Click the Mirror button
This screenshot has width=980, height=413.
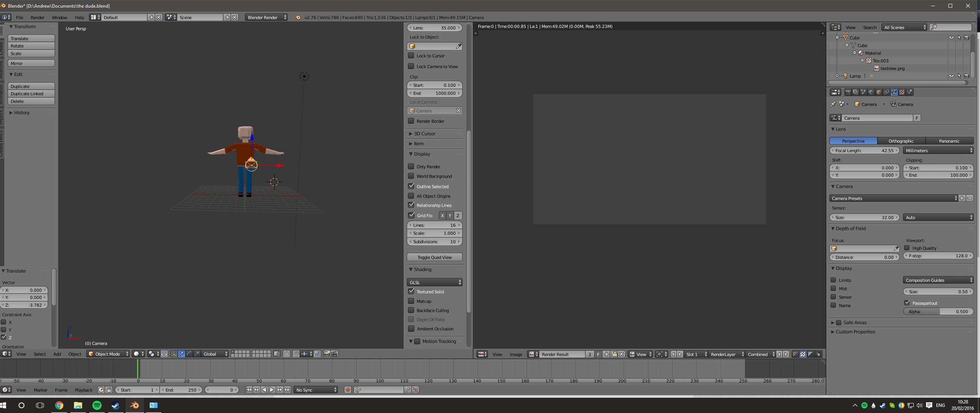point(31,63)
